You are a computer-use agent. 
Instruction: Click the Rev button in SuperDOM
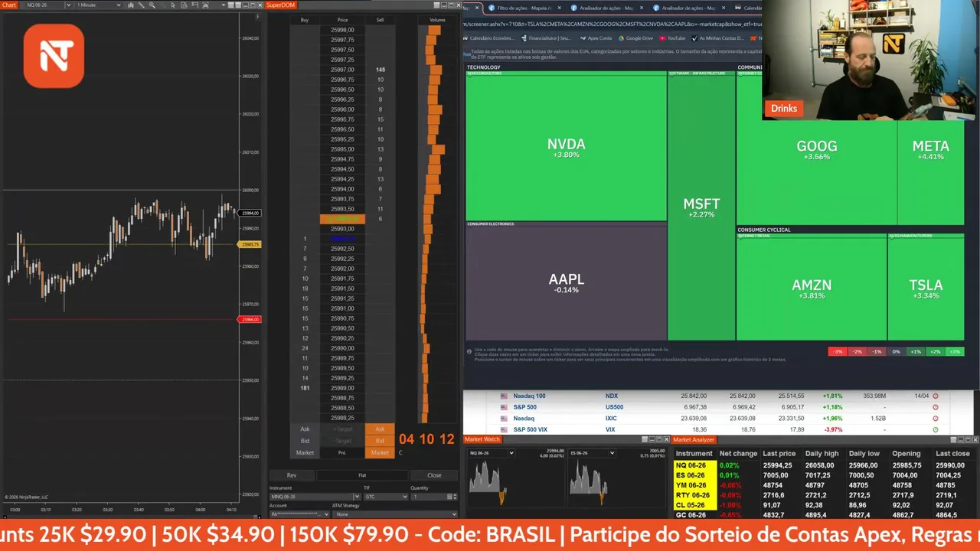click(x=292, y=475)
